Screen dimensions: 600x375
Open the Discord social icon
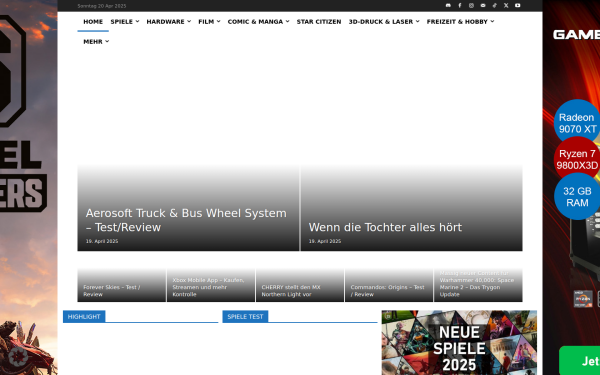tap(448, 5)
